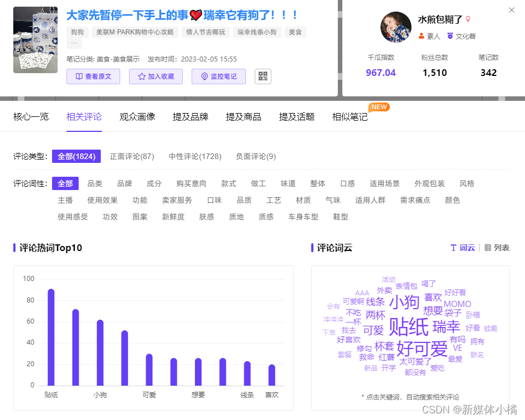Filter by 中性评论(1728)

coord(195,156)
